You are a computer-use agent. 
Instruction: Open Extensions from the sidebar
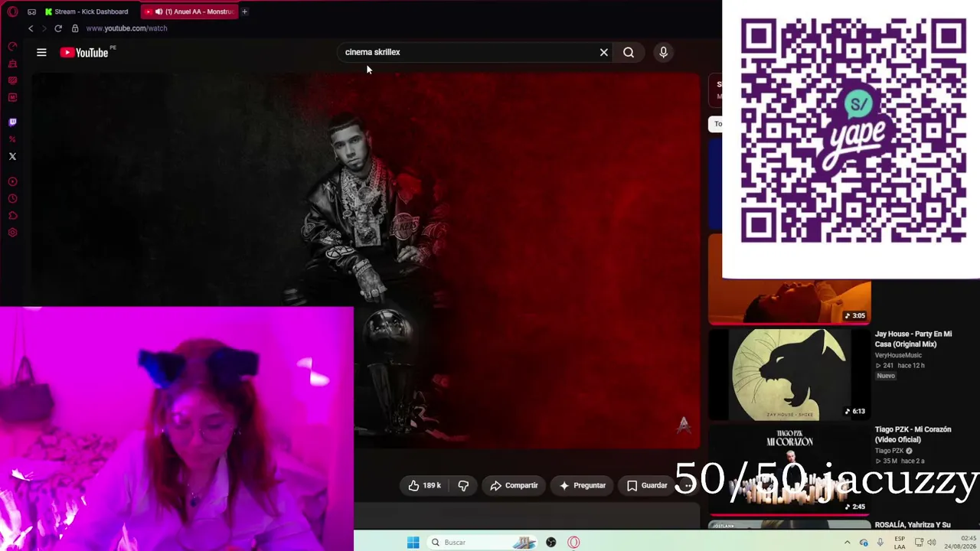coord(12,216)
